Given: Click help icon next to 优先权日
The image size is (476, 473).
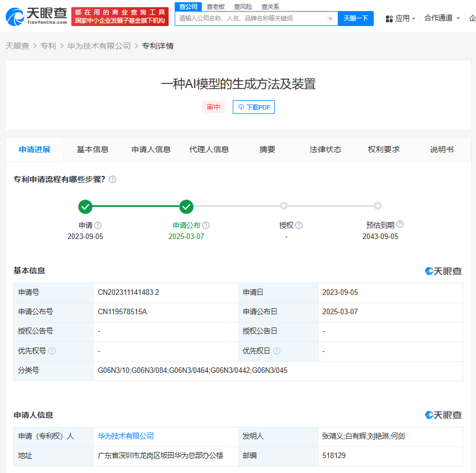Looking at the screenshot, I should (x=276, y=351).
